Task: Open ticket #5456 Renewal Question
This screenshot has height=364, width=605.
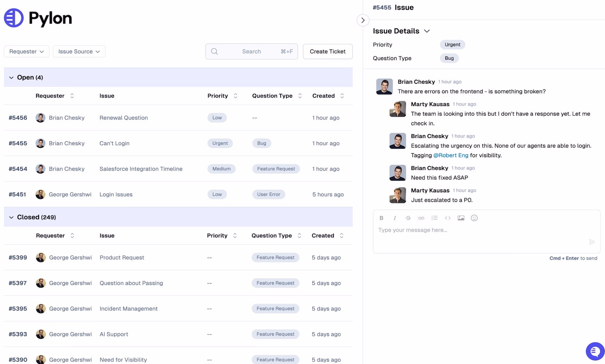Action: [x=178, y=118]
